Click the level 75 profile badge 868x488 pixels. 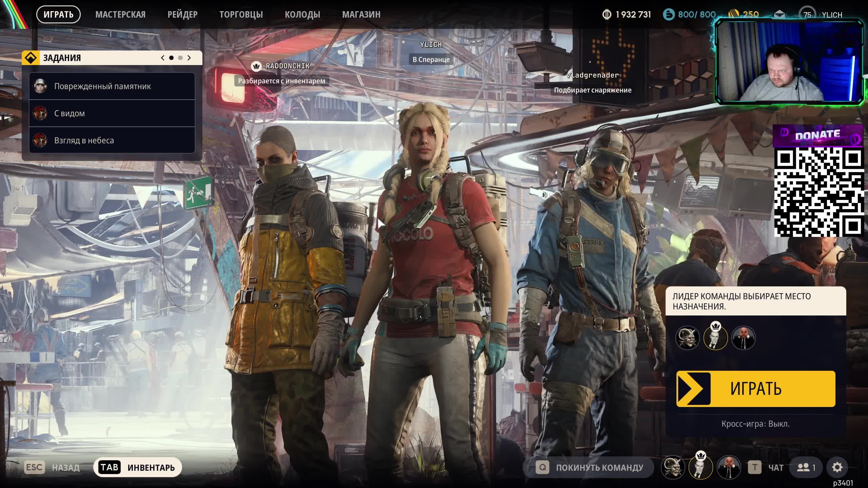pyautogui.click(x=807, y=15)
